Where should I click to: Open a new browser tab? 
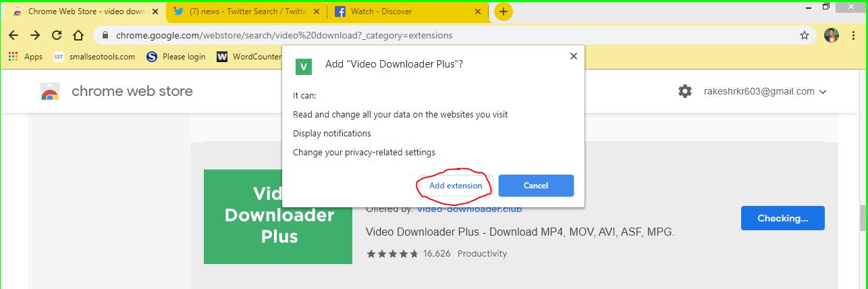click(x=503, y=11)
